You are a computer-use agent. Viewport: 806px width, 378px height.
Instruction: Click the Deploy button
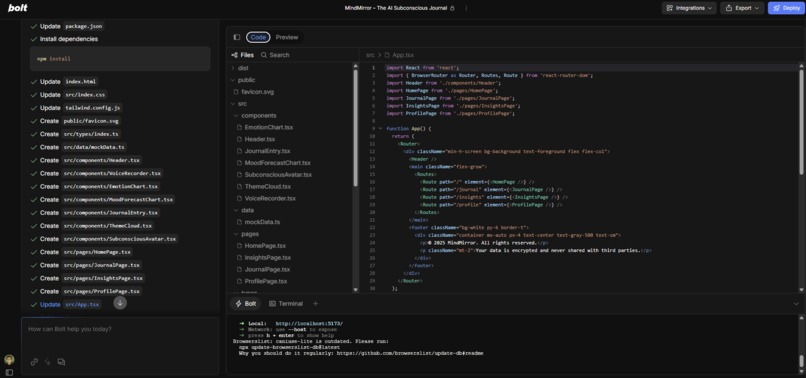pyautogui.click(x=786, y=8)
